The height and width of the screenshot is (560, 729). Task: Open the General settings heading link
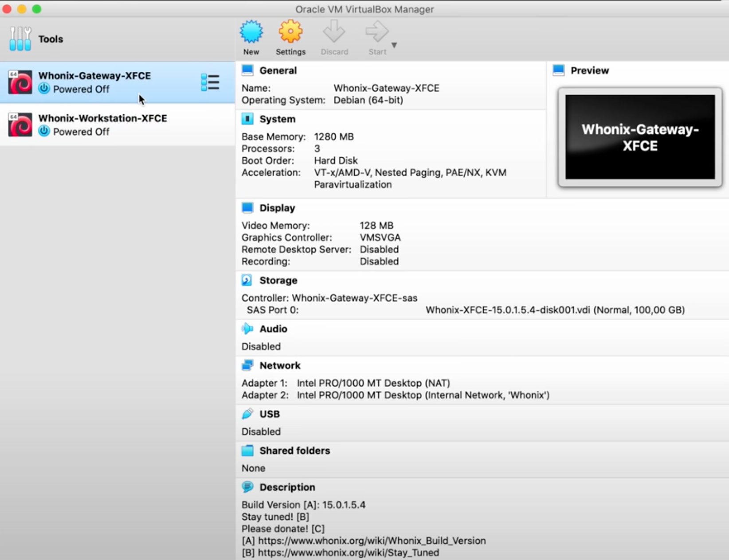click(x=278, y=70)
